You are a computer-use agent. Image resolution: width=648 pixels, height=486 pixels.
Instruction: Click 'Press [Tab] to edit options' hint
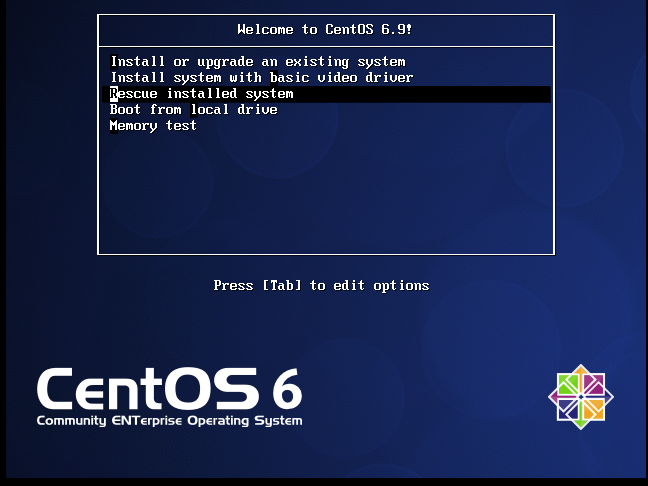322,286
